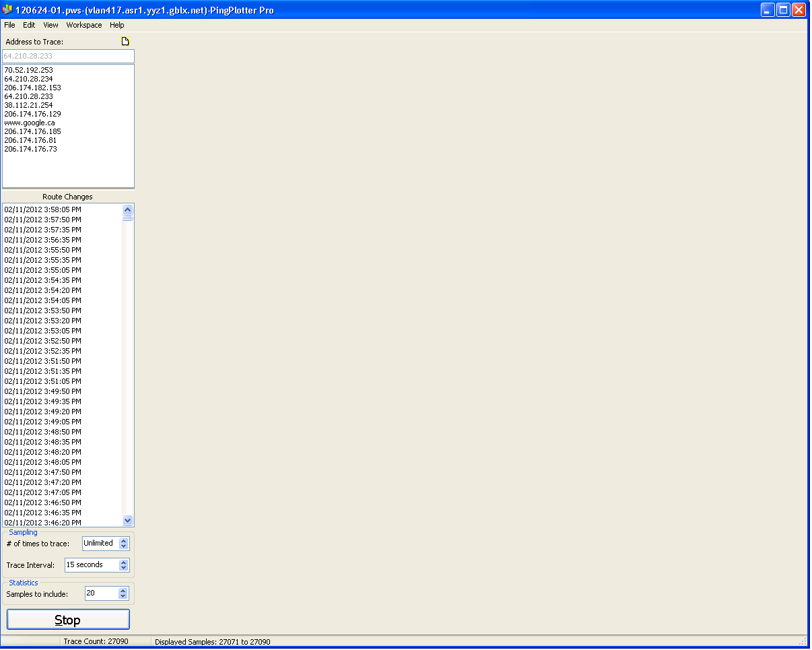Maximize the PingPlotter Pro window
The image size is (812, 650).
783,10
